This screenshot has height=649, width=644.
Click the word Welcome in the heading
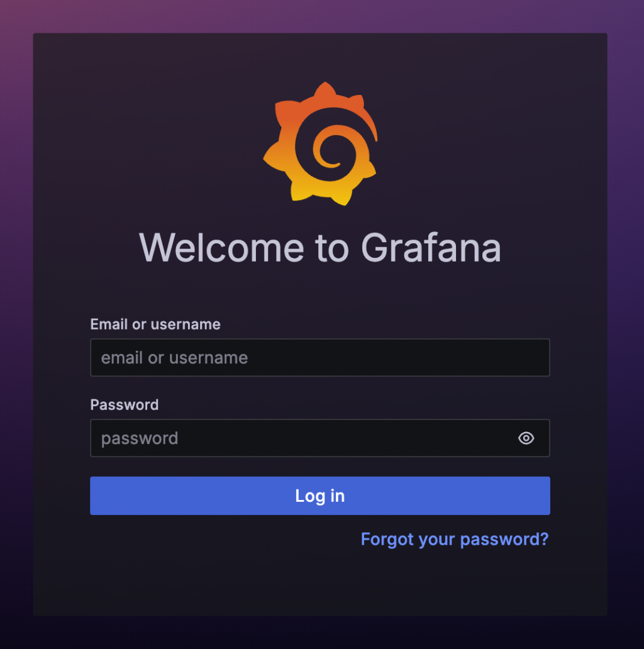221,248
